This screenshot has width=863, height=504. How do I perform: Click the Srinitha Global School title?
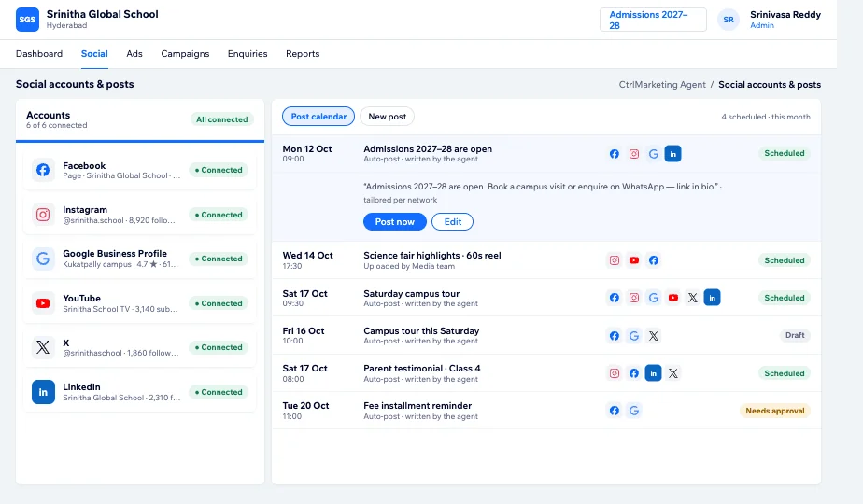pos(103,14)
